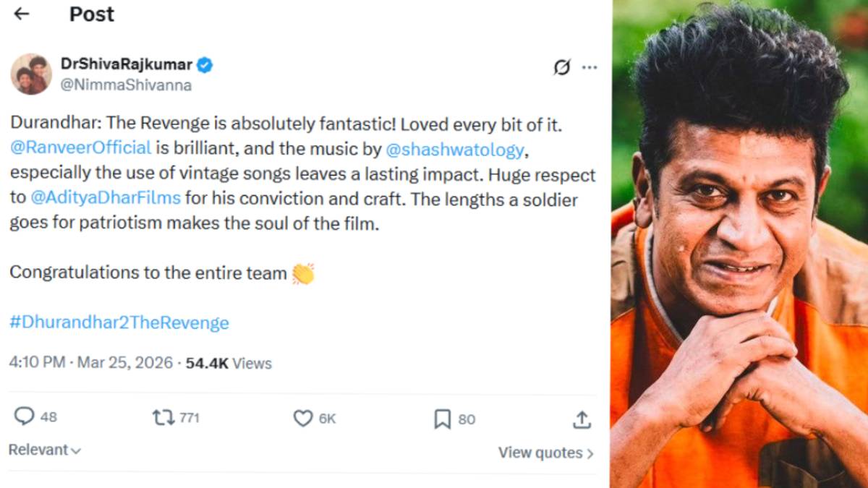Bookmark the post with the bookmark icon
This screenshot has width=868, height=488.
(443, 417)
